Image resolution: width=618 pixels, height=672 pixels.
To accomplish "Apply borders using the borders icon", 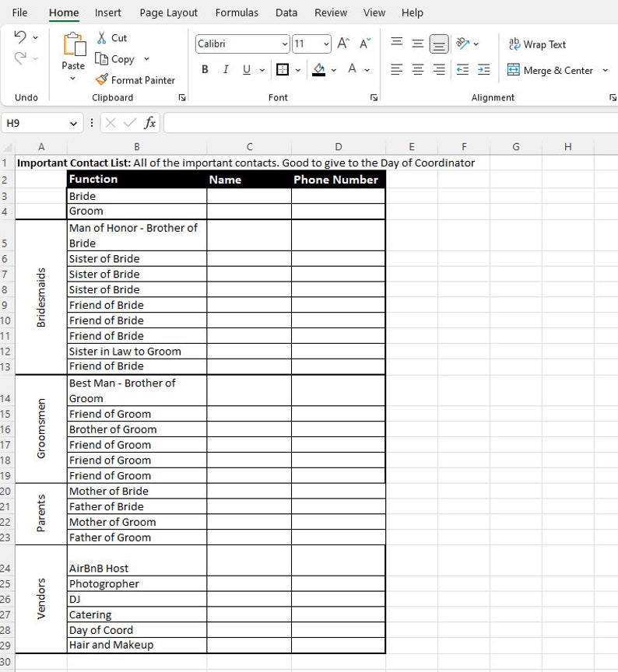I will click(283, 69).
